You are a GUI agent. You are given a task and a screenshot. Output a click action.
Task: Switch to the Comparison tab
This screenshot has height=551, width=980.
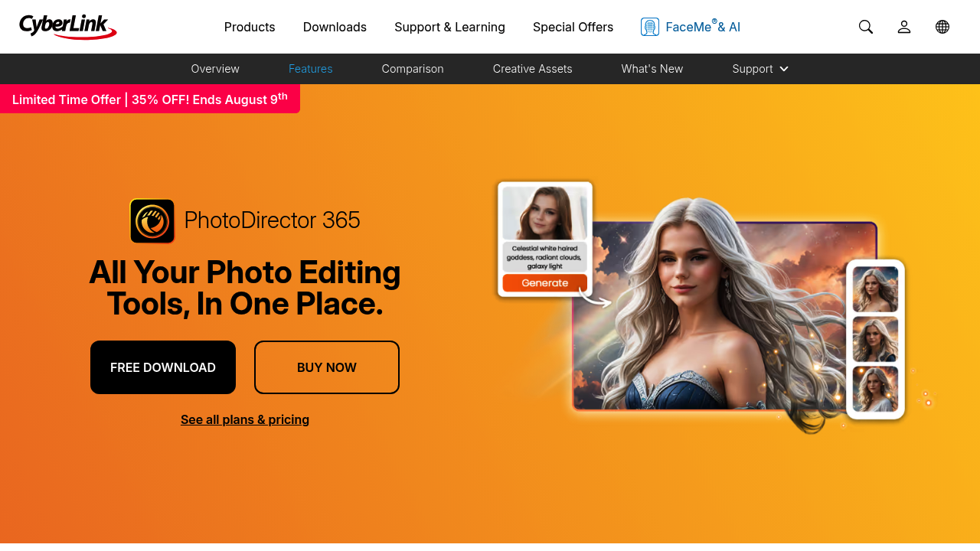pos(413,69)
